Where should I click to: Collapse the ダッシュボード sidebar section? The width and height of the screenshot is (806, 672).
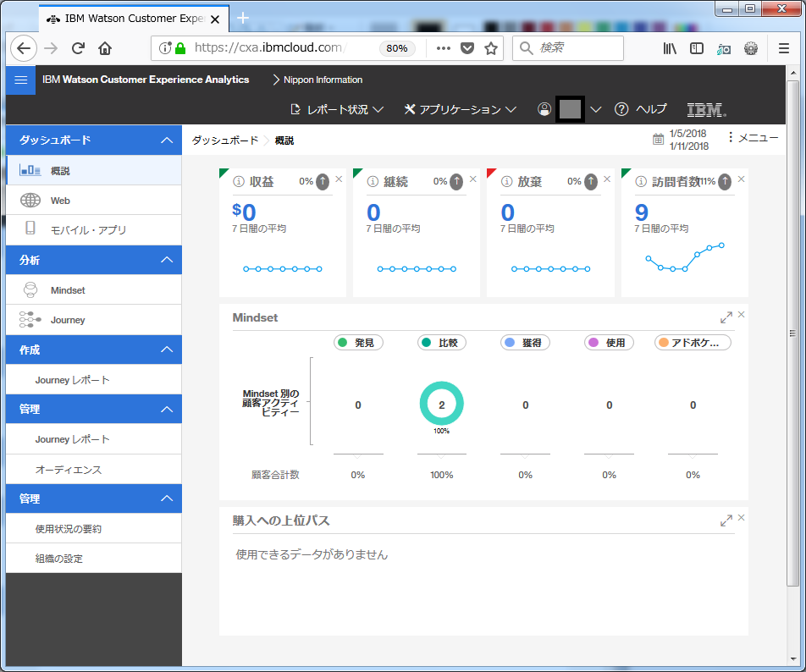[167, 140]
